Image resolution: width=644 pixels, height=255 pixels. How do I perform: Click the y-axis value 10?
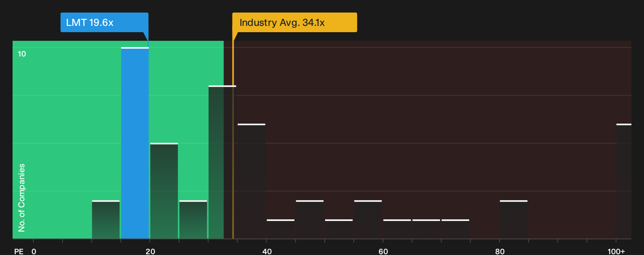[x=22, y=54]
